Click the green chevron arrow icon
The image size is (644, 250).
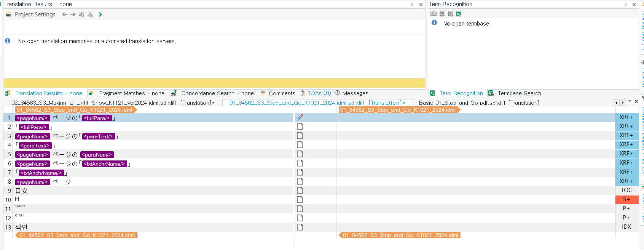point(100,14)
